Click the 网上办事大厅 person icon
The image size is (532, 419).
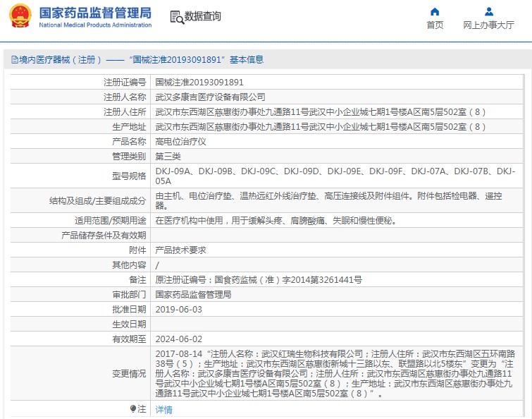pos(488,11)
